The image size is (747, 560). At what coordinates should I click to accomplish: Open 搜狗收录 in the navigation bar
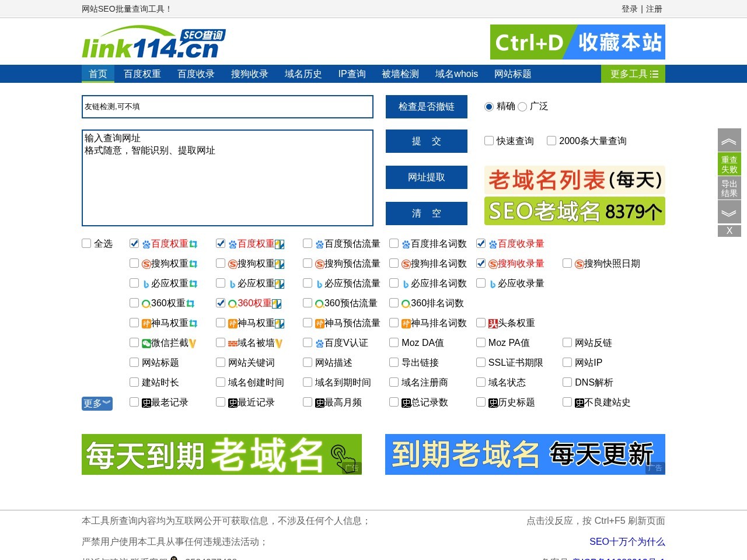pyautogui.click(x=250, y=74)
